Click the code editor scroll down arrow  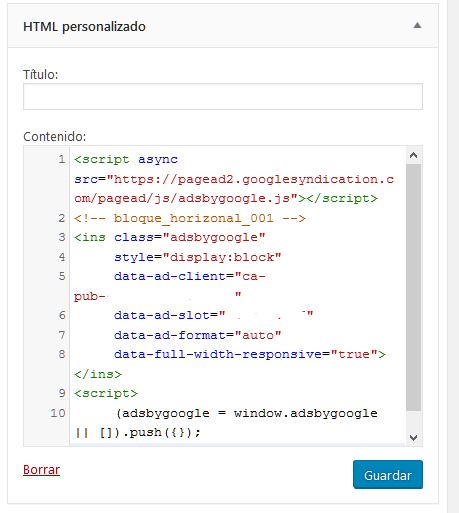(413, 437)
